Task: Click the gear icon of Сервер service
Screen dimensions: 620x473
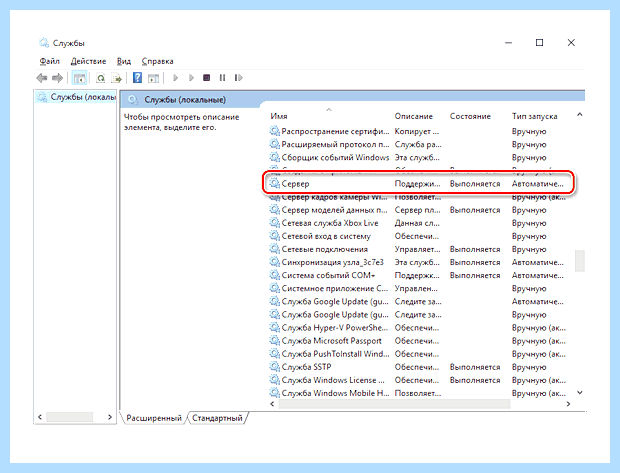Action: [274, 183]
